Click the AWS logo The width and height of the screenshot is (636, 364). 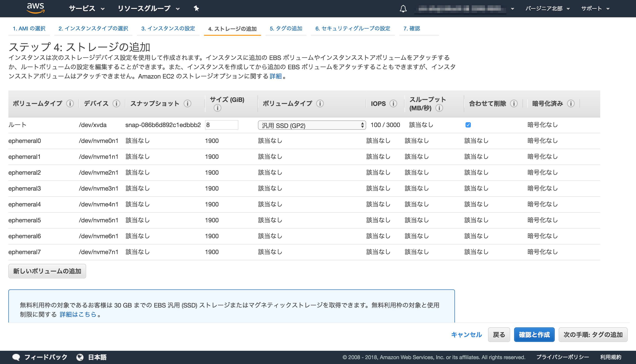[x=35, y=8]
